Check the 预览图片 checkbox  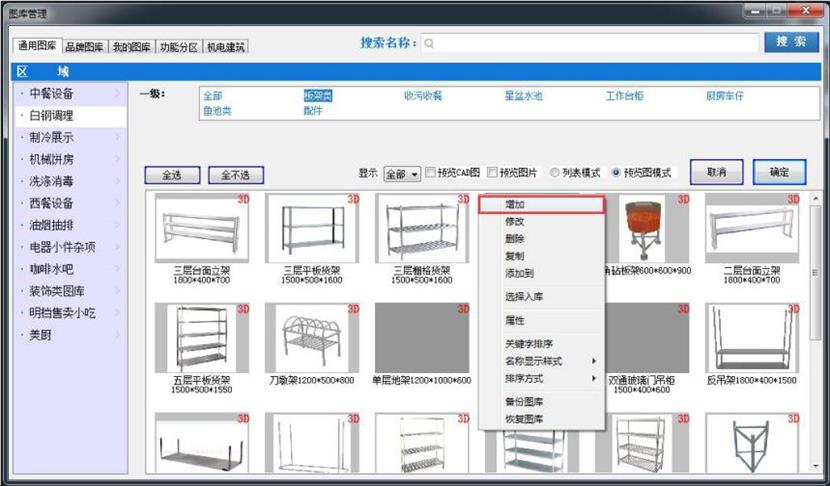(492, 172)
